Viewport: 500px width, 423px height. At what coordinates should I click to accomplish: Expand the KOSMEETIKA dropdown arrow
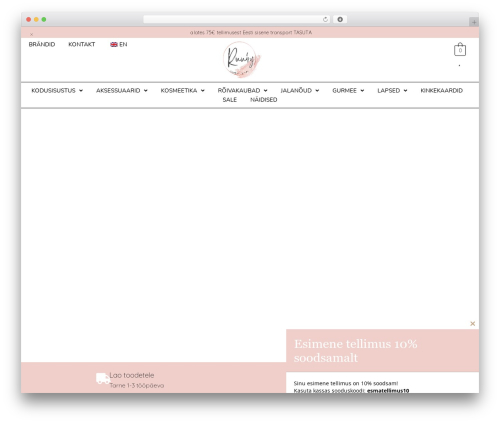(202, 91)
